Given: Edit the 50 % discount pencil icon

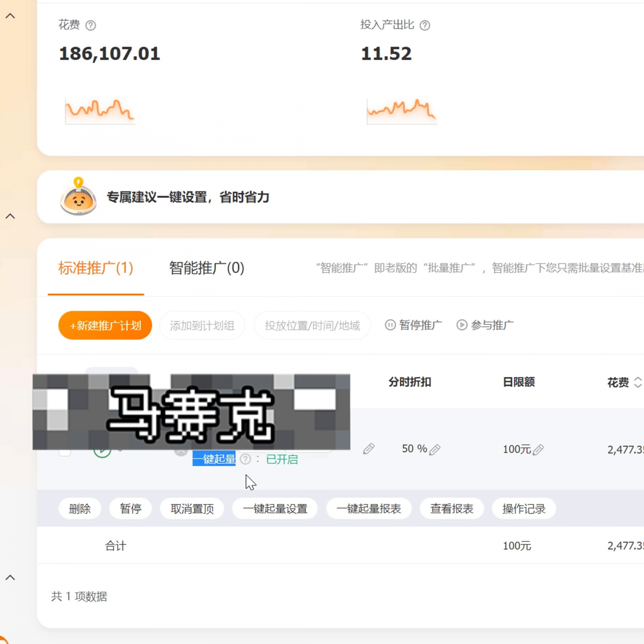Looking at the screenshot, I should point(435,450).
